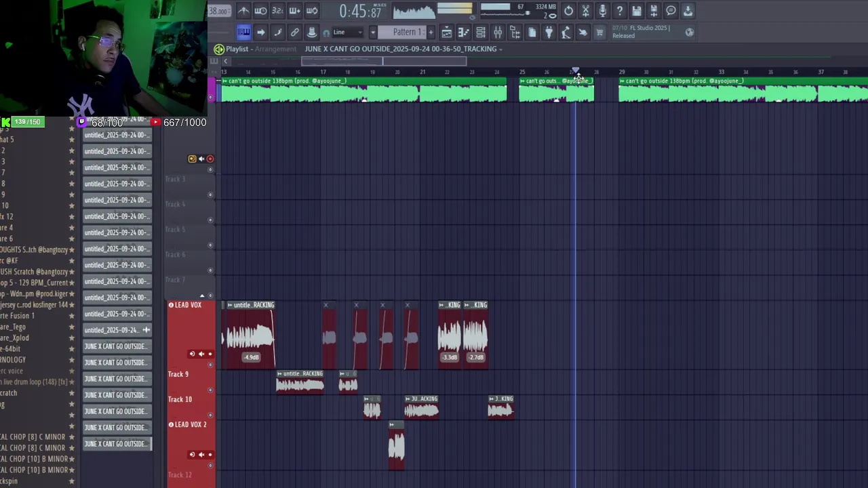Open the Channel rack icon
868x488 pixels.
click(481, 32)
